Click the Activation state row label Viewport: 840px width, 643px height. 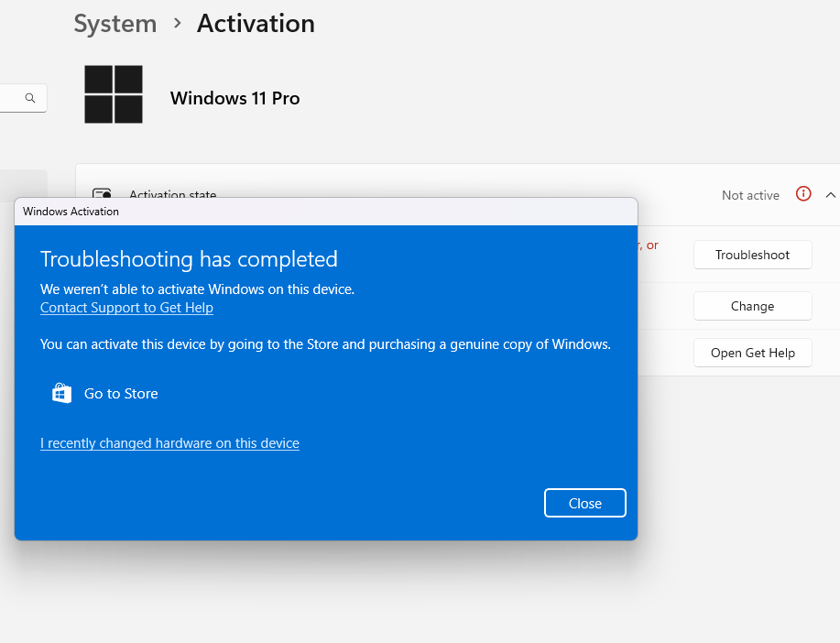coord(172,193)
